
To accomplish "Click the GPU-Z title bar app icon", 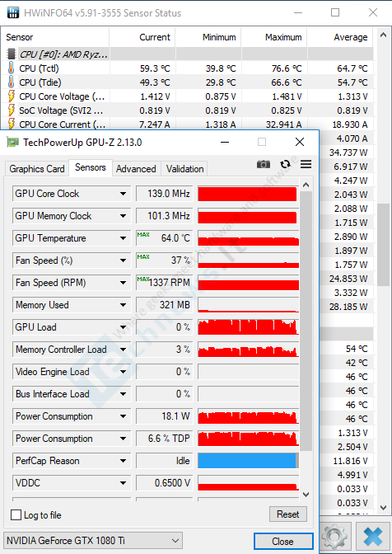I will [x=12, y=143].
